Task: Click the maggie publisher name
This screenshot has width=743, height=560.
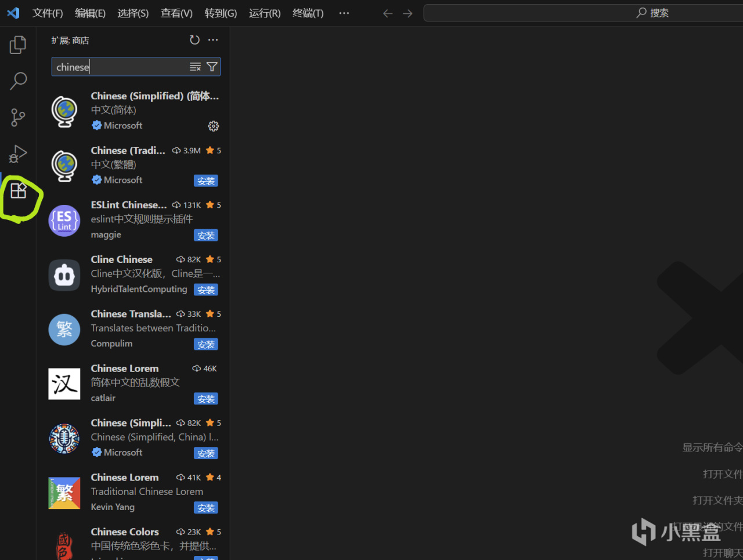Action: pyautogui.click(x=106, y=234)
